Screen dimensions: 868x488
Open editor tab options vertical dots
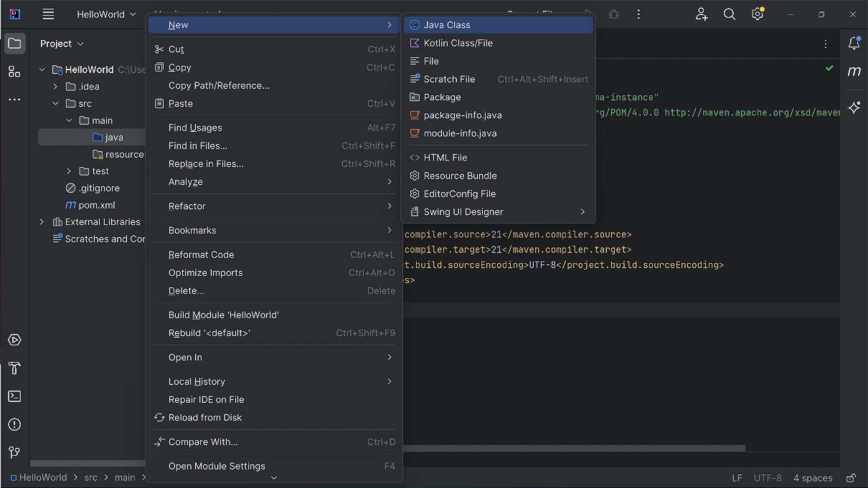tap(826, 44)
